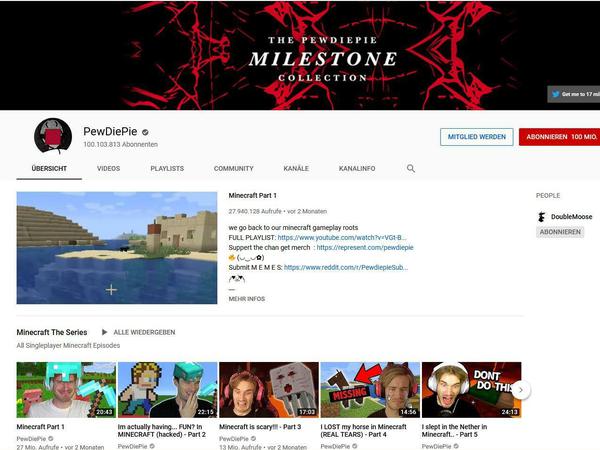Show next videos with the carousel arrow
600x450 pixels.
click(x=521, y=390)
